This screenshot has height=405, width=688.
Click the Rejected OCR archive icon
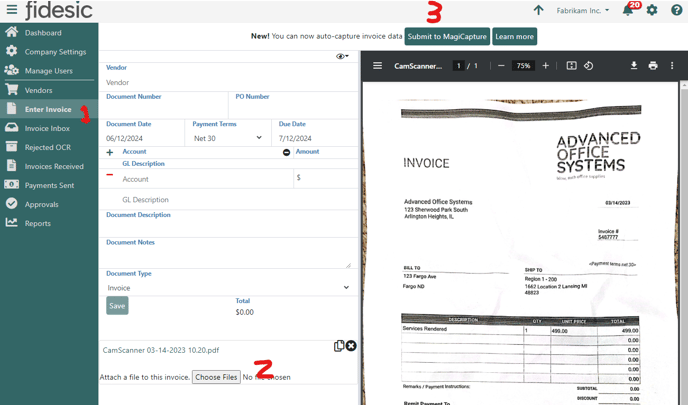coord(12,147)
